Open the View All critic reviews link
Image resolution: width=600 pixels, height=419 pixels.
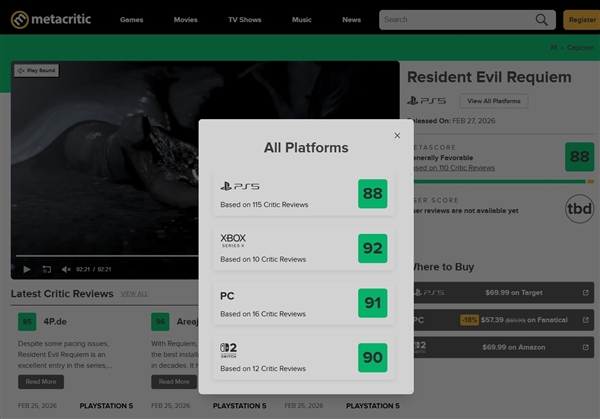tap(134, 294)
